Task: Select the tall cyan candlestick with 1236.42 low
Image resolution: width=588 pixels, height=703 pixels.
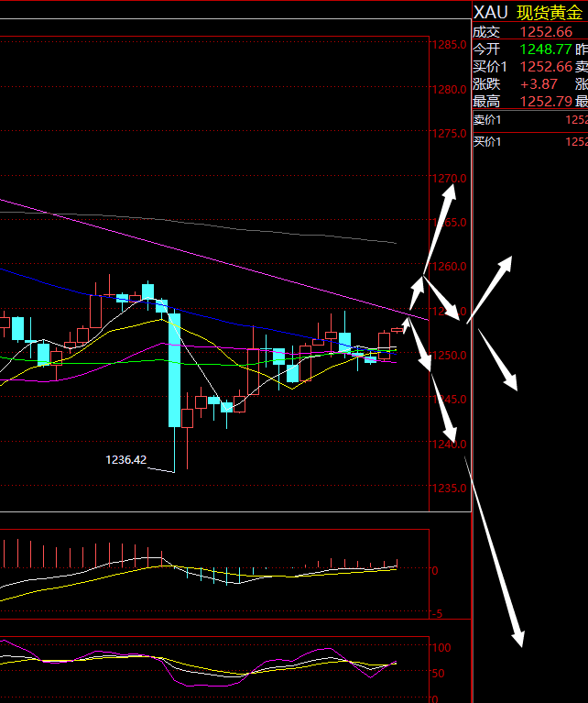Action: pos(174,370)
